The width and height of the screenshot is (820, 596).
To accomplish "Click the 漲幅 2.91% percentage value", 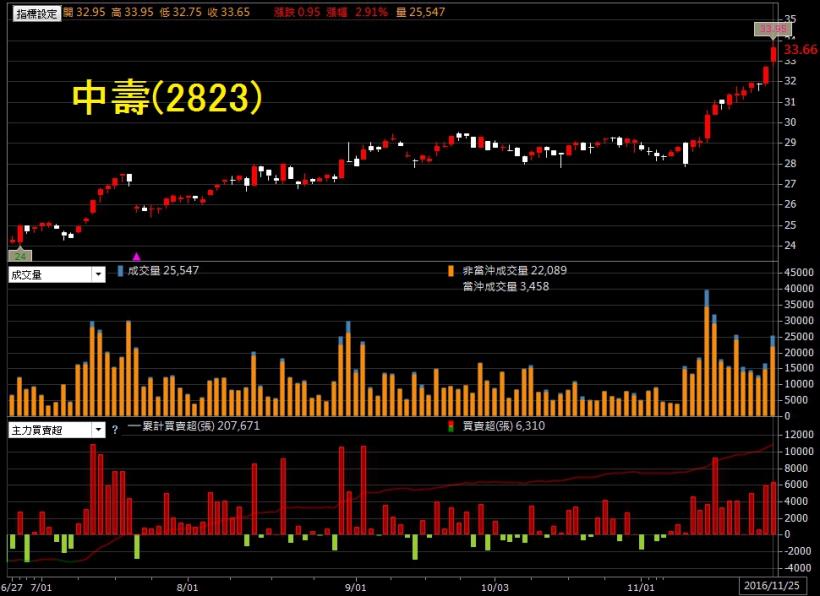I will [357, 12].
